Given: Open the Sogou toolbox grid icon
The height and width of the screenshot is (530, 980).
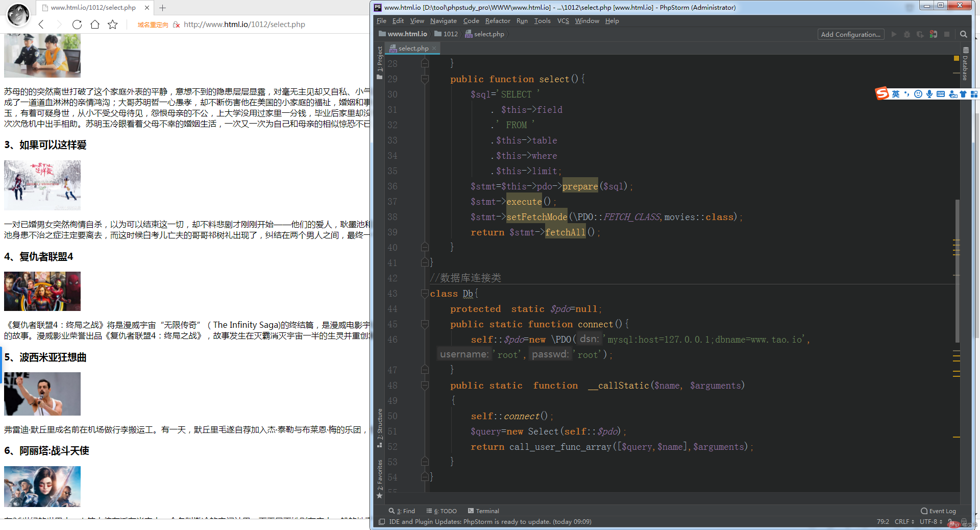Looking at the screenshot, I should pyautogui.click(x=974, y=94).
